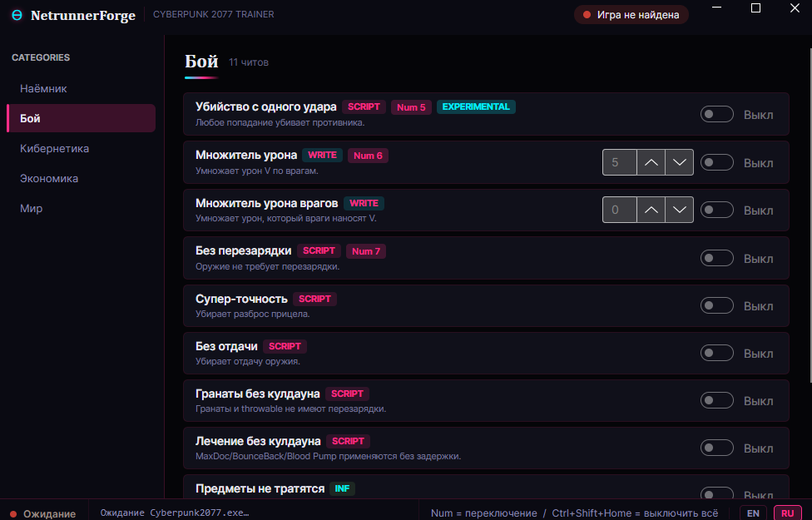Switch on Супер-точность
This screenshot has width=812, height=520.
pyautogui.click(x=716, y=305)
